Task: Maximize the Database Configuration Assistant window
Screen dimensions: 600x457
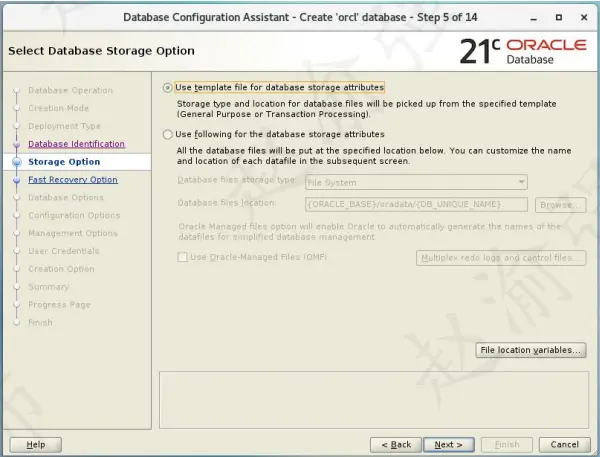Action: click(559, 18)
